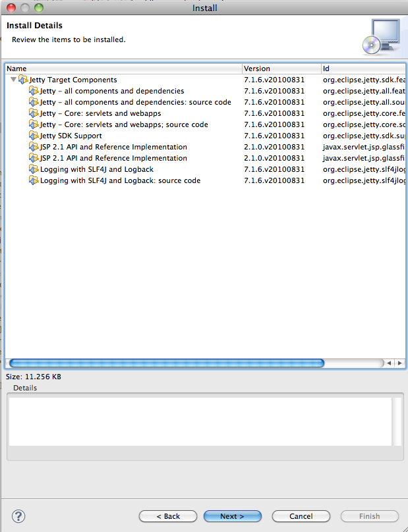408x532 pixels.
Task: Click icon beside 'Jetty - Core: servlets and webapps' org.eclipse.jetty.core.fe row
Action: coord(34,113)
